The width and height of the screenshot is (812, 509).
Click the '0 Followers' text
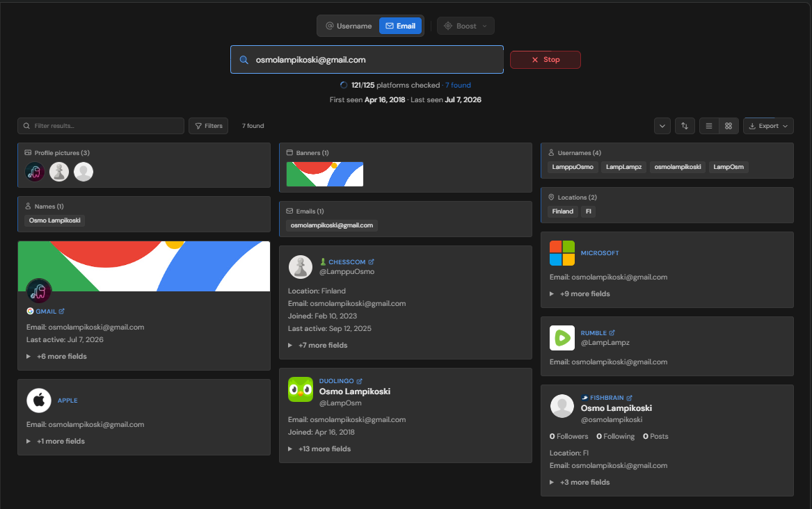coord(568,437)
